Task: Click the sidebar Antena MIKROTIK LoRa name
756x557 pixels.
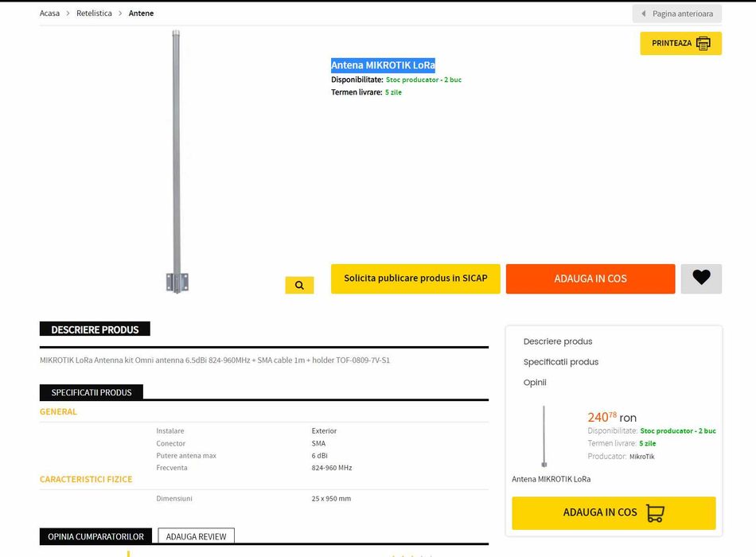Action: click(x=551, y=479)
